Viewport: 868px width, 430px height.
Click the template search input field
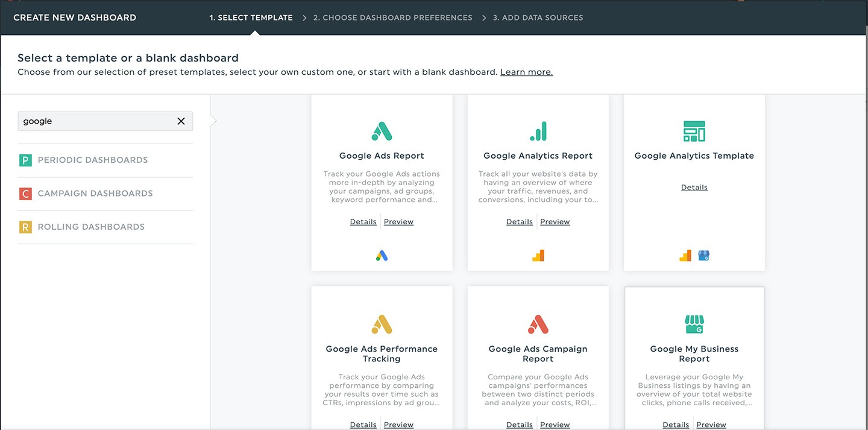(96, 121)
